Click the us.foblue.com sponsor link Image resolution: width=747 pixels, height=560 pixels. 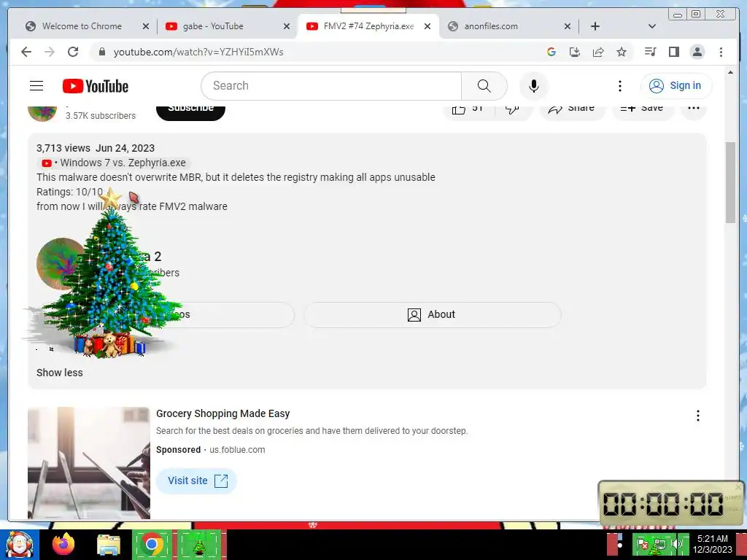coord(237,450)
